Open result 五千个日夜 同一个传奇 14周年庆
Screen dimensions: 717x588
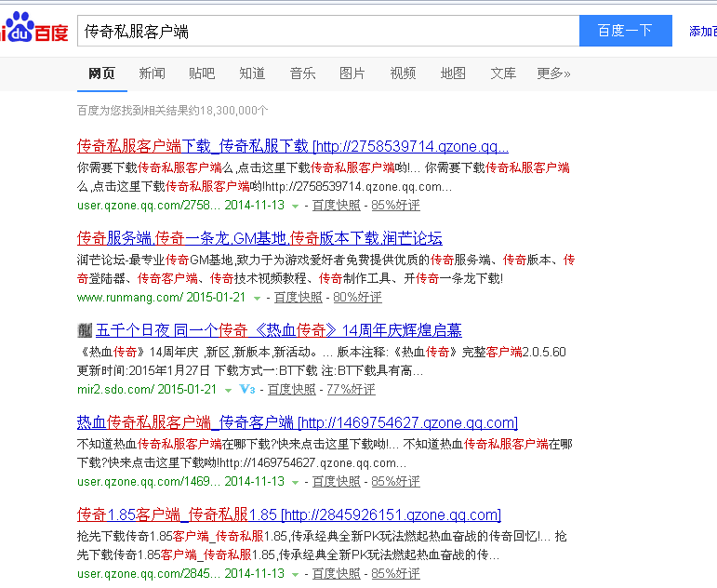[278, 330]
